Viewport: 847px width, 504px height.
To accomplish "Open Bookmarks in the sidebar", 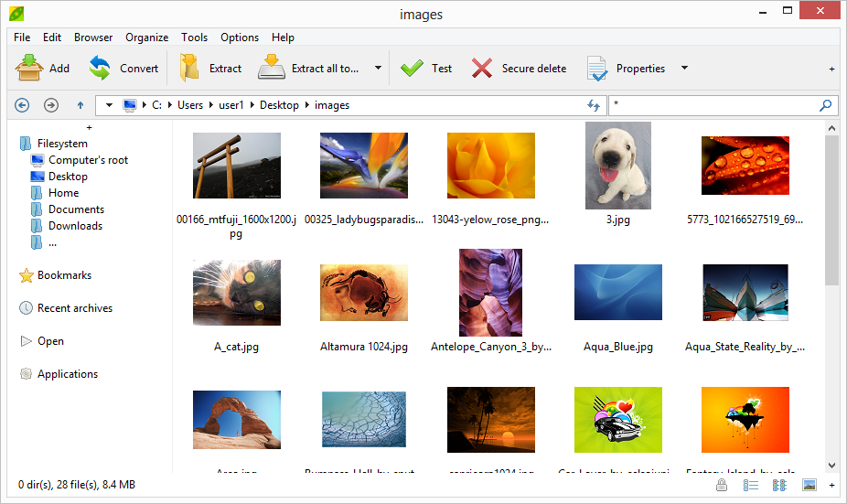I will pyautogui.click(x=64, y=275).
